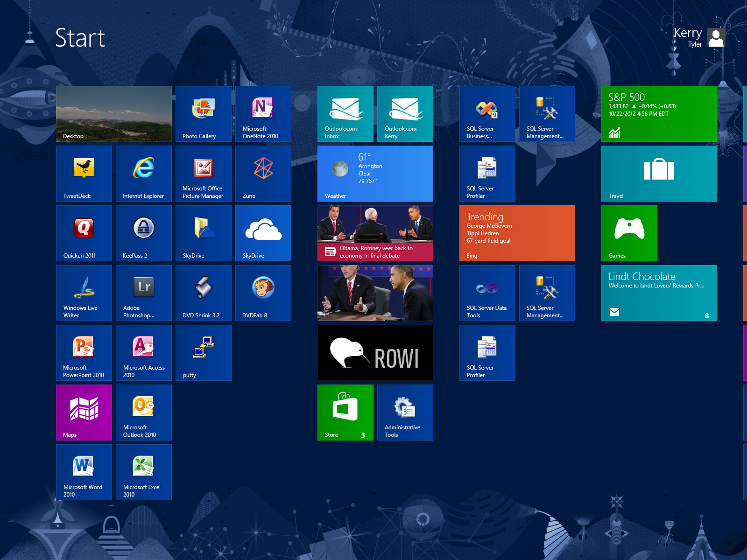Open the Desktop thumbnail tile
Viewport: 747px width, 560px height.
[x=114, y=113]
